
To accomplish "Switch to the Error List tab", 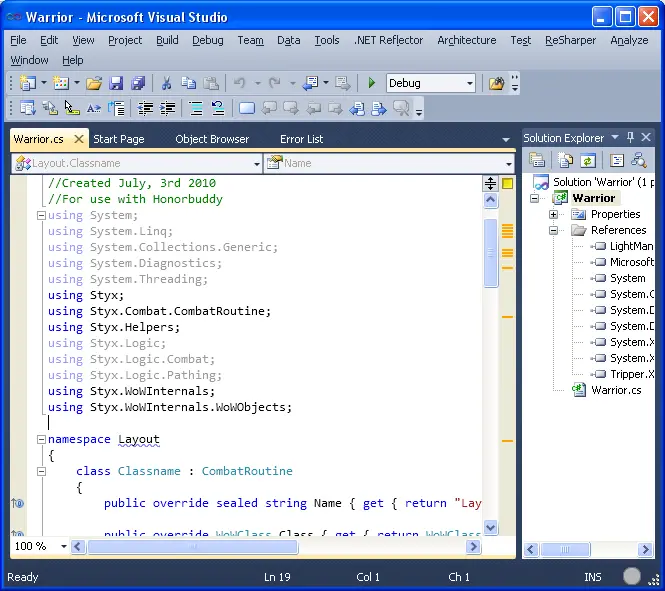I will (x=302, y=139).
